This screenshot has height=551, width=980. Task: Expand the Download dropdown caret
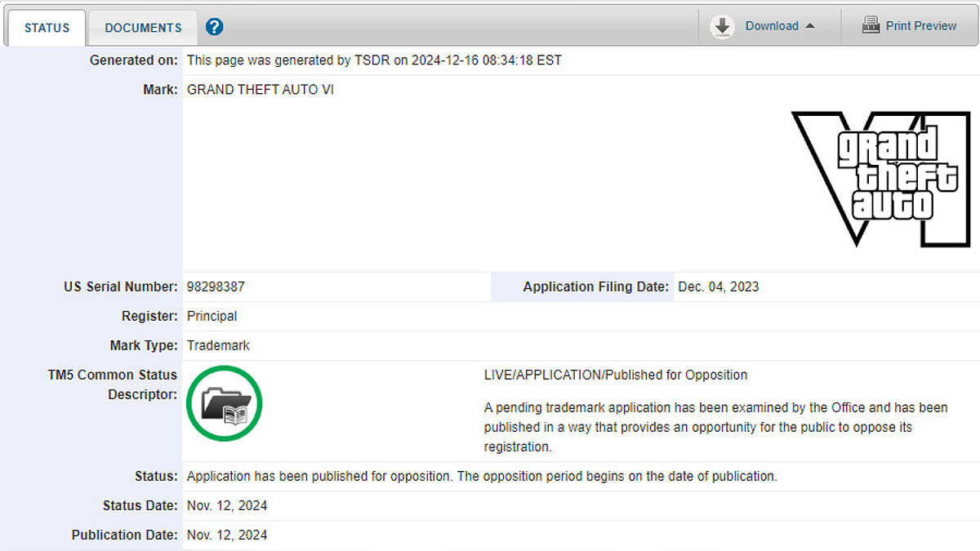(x=810, y=26)
